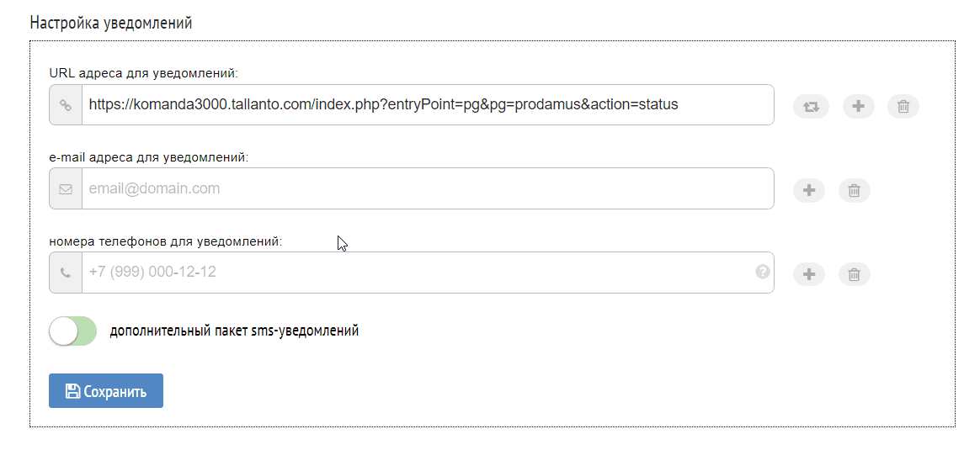Click the "номера телефонов для уведомлений" label
This screenshot has width=980, height=450.
click(166, 241)
